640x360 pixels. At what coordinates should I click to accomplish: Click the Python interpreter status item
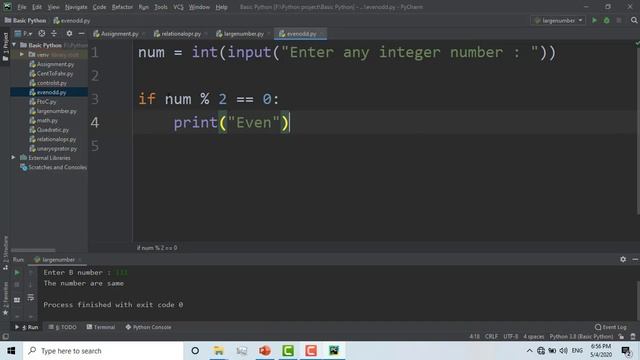(581, 336)
